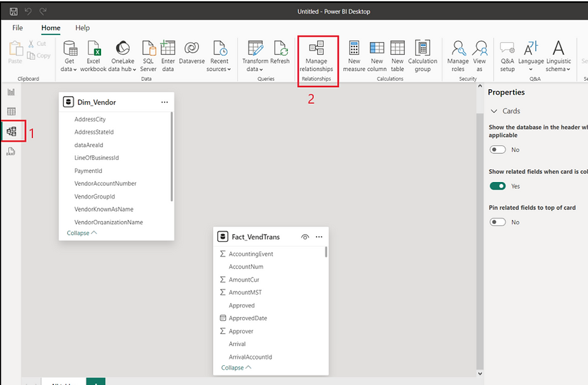Create a New measure
The width and height of the screenshot is (588, 385).
pyautogui.click(x=354, y=56)
